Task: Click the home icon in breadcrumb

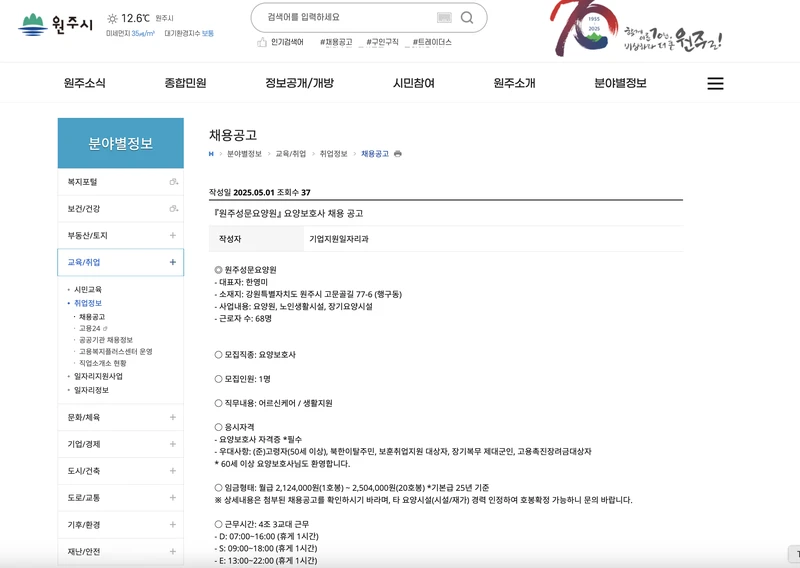Action: tap(211, 154)
